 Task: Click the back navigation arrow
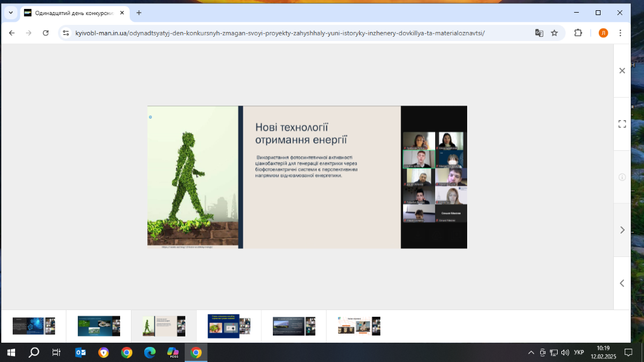[11, 33]
